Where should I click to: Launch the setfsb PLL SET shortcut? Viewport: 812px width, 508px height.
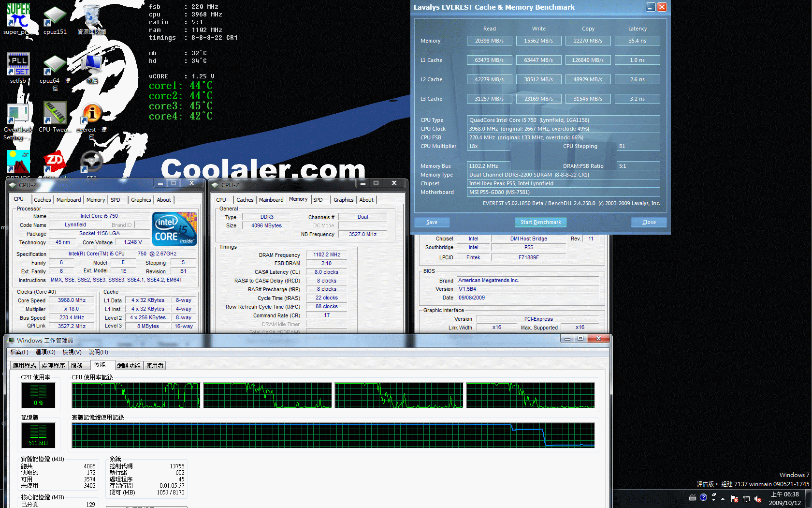[18, 68]
